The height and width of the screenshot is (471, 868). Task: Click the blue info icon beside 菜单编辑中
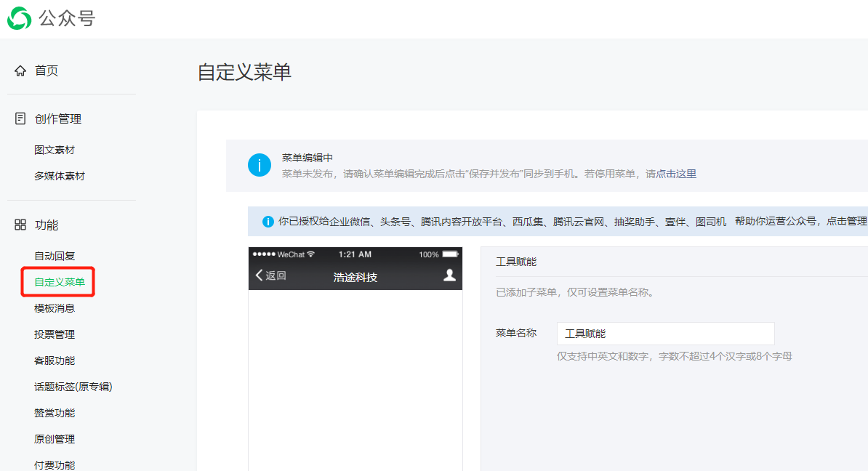pyautogui.click(x=259, y=165)
